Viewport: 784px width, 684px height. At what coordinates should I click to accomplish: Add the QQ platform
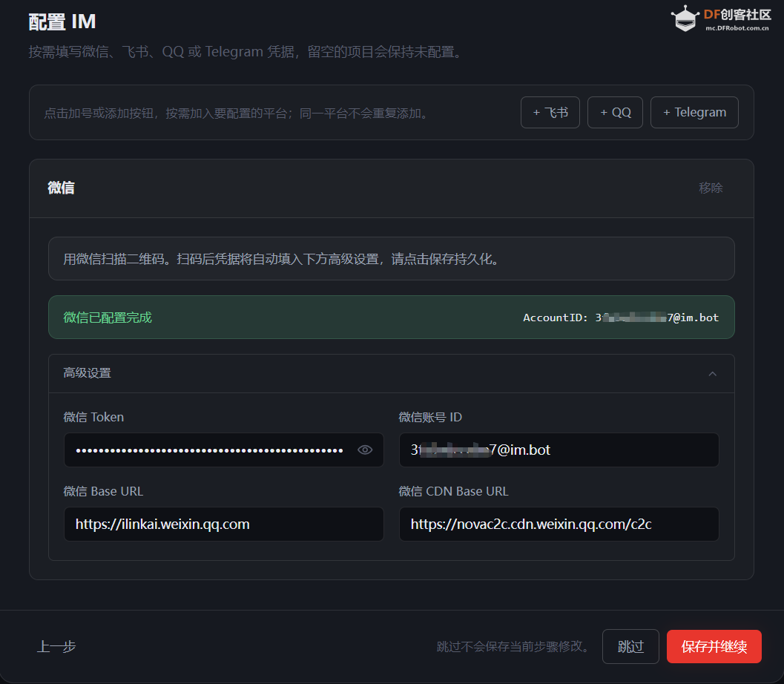click(x=615, y=113)
